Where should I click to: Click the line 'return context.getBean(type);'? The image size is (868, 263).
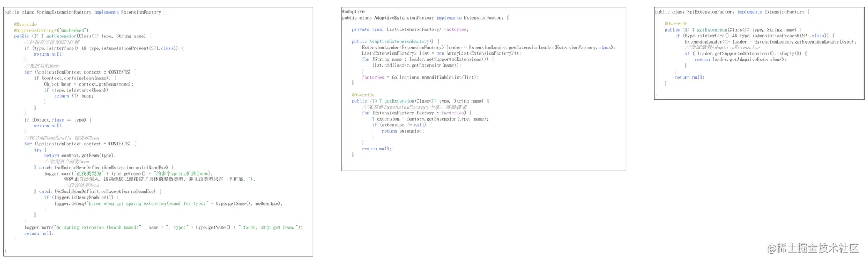click(80, 156)
